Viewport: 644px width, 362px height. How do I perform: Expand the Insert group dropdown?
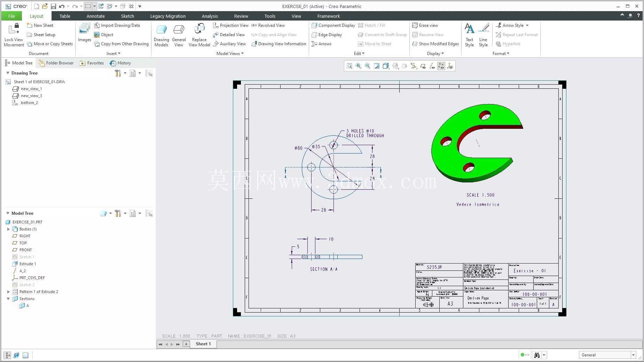[x=113, y=54]
